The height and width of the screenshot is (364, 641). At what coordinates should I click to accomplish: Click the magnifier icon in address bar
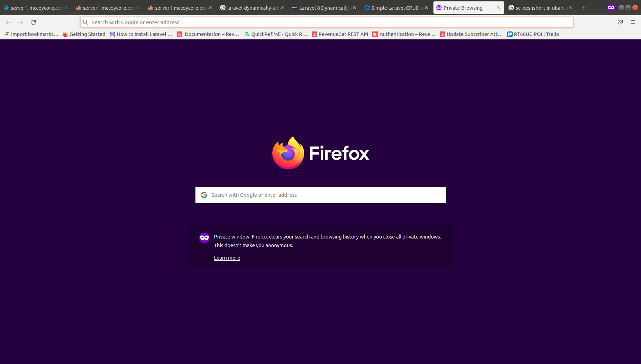pos(85,22)
